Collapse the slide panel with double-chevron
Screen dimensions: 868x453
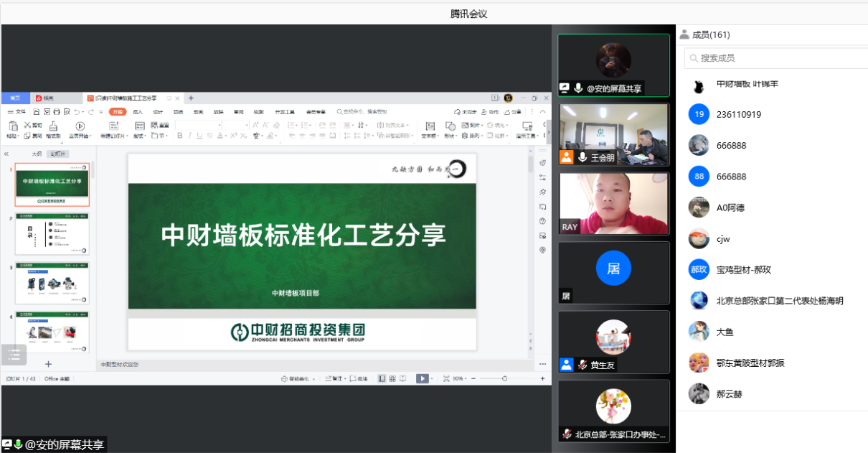pos(6,154)
